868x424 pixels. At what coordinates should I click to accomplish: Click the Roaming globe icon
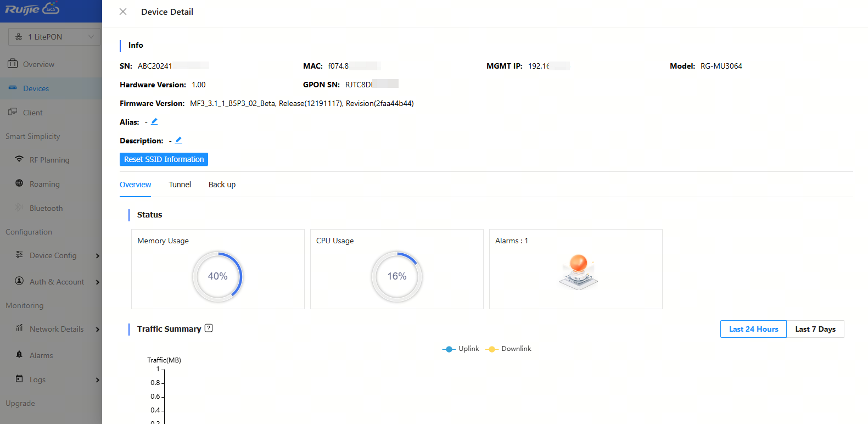coord(19,183)
